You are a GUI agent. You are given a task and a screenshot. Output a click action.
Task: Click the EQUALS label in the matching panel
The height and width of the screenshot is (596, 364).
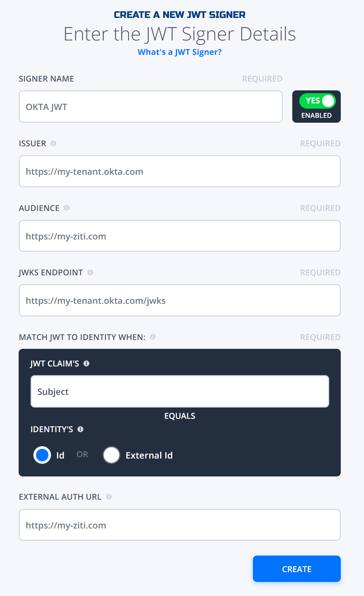tap(180, 416)
